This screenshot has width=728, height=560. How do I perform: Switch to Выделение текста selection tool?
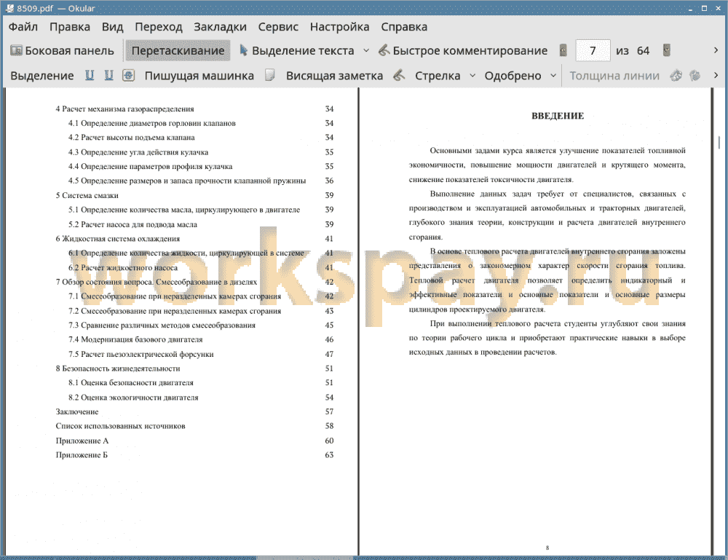pyautogui.click(x=297, y=51)
